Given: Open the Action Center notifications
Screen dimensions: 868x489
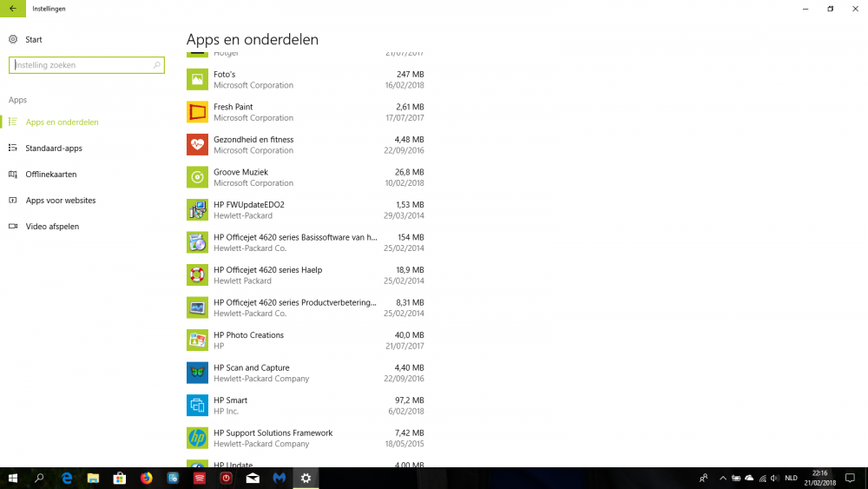Looking at the screenshot, I should tap(851, 478).
